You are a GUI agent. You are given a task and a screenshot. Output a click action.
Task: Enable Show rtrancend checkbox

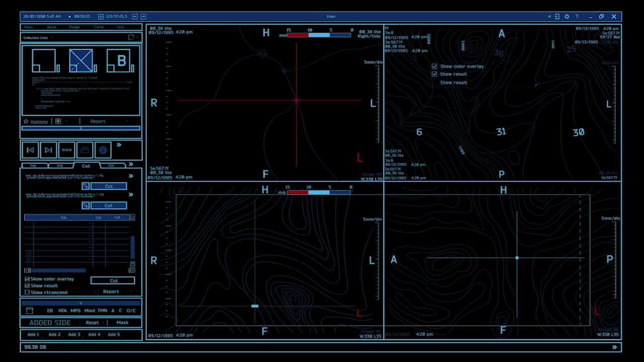click(27, 292)
